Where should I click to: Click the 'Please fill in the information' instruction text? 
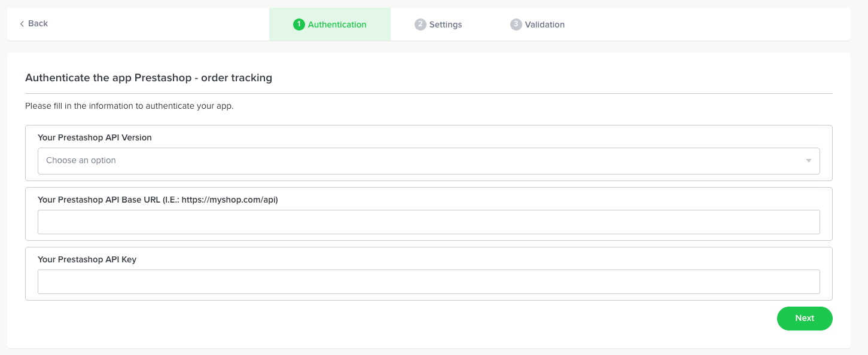coord(129,106)
